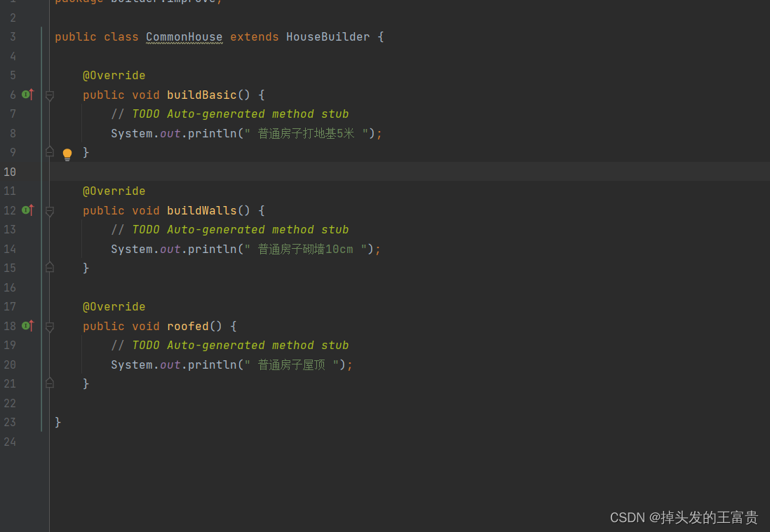This screenshot has width=770, height=532.
Task: Collapse the buildBasic method fold marker
Action: 50,95
